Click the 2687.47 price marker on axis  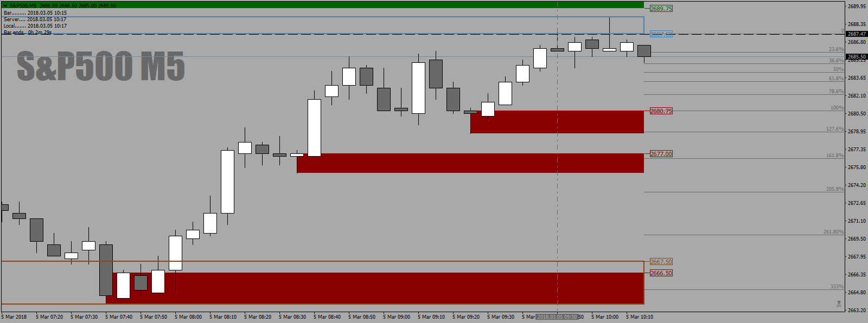[x=857, y=34]
